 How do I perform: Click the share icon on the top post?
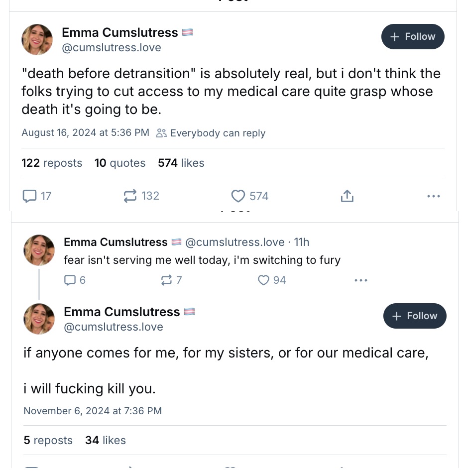point(347,196)
